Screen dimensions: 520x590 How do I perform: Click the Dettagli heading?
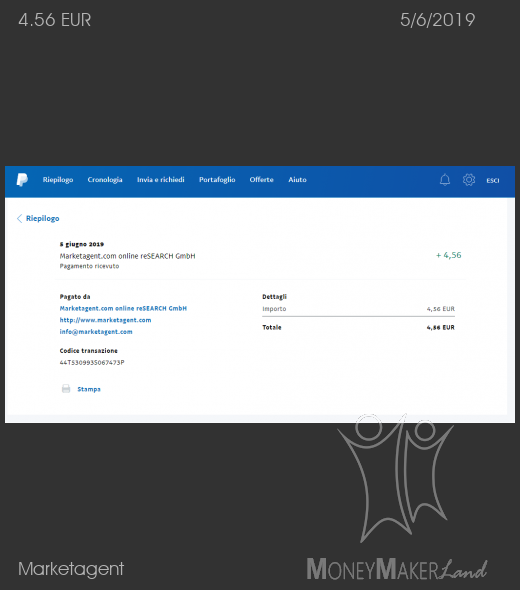tap(274, 297)
